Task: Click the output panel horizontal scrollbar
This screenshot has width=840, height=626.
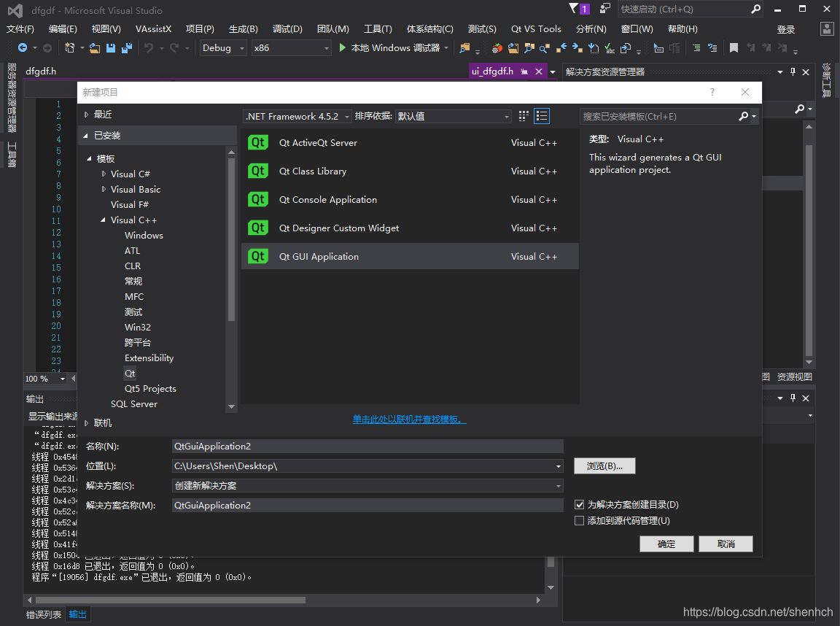Action: [x=171, y=600]
